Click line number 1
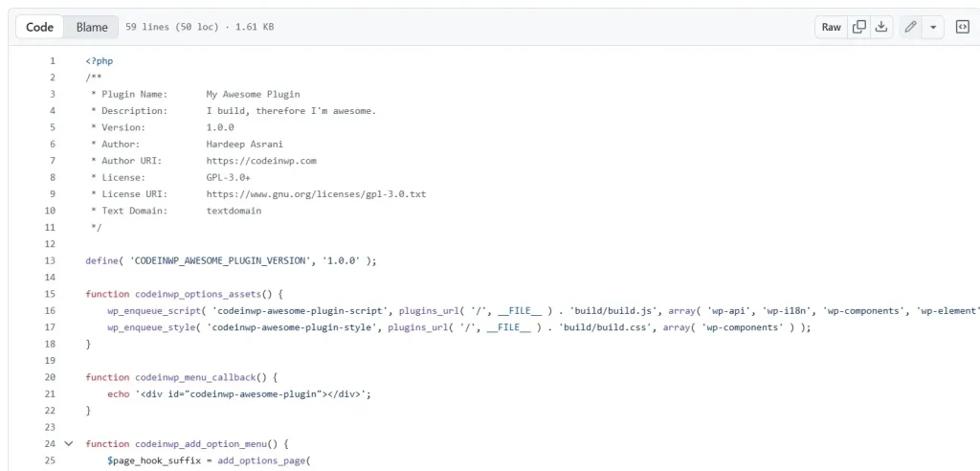The height and width of the screenshot is (471, 980). coord(53,60)
